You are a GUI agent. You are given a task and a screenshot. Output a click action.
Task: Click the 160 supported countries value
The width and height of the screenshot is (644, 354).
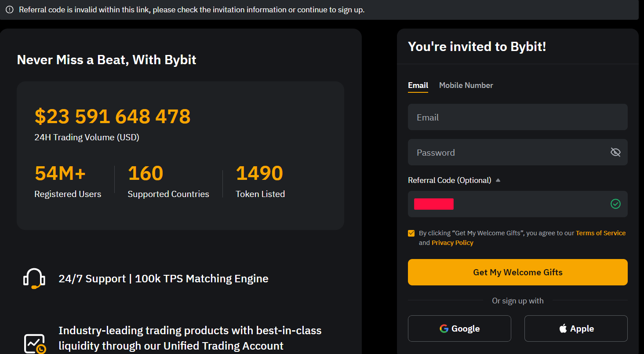[x=146, y=173]
